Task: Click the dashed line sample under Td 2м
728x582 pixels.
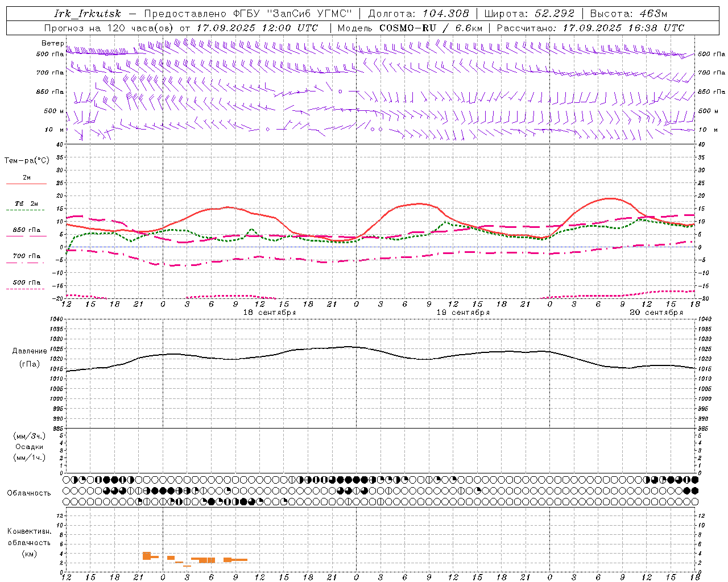Action: [25, 210]
